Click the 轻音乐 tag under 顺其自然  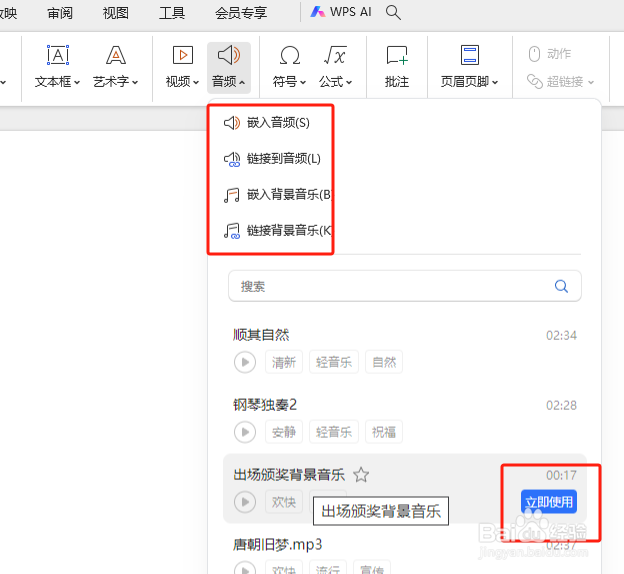334,362
